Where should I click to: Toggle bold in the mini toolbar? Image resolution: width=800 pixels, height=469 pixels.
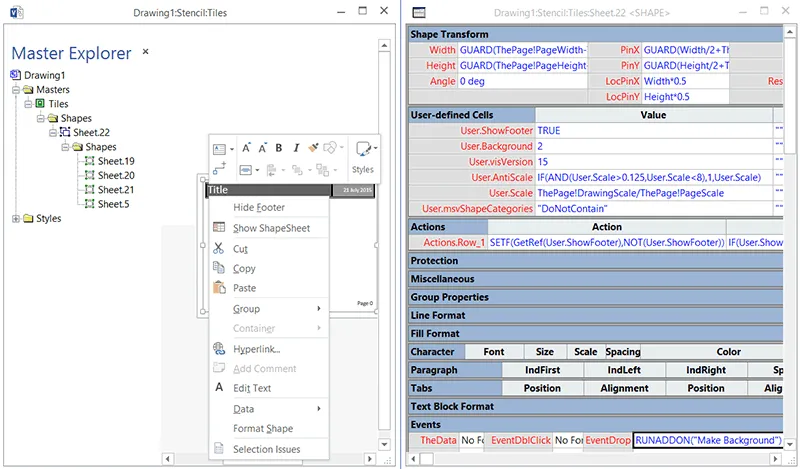(279, 148)
